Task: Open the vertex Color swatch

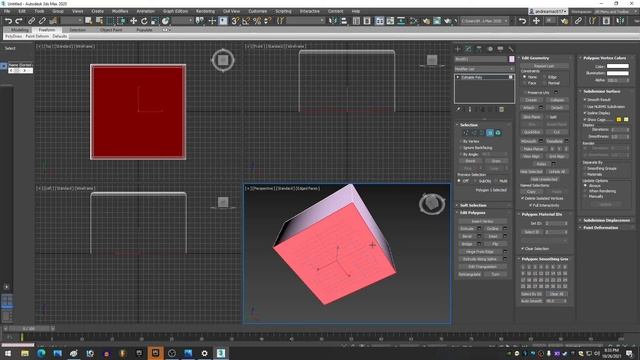Action: 618,66
